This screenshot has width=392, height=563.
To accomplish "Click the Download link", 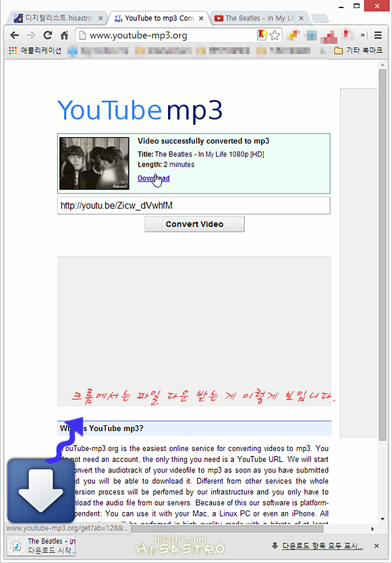I will click(x=154, y=178).
